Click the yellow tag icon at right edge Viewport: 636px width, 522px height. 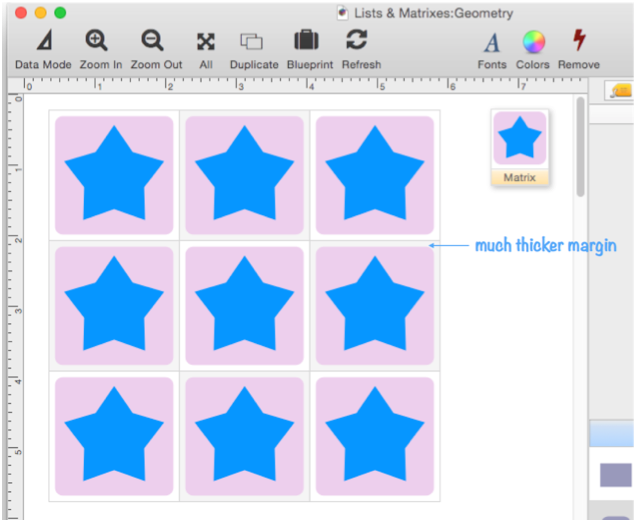pyautogui.click(x=621, y=90)
